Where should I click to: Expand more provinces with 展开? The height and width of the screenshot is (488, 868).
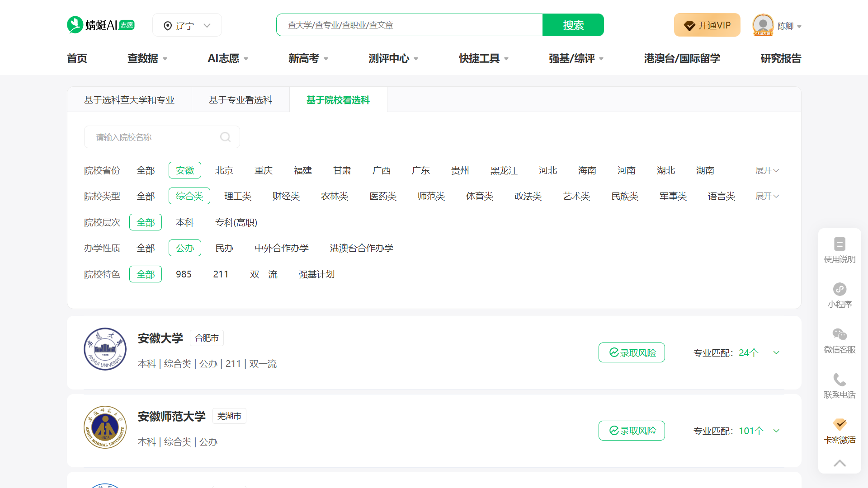click(767, 170)
